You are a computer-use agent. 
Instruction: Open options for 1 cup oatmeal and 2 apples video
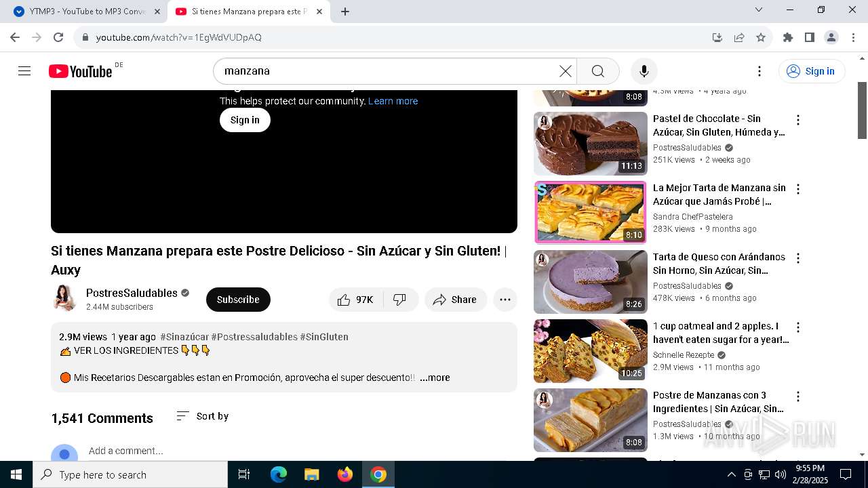[798, 327]
